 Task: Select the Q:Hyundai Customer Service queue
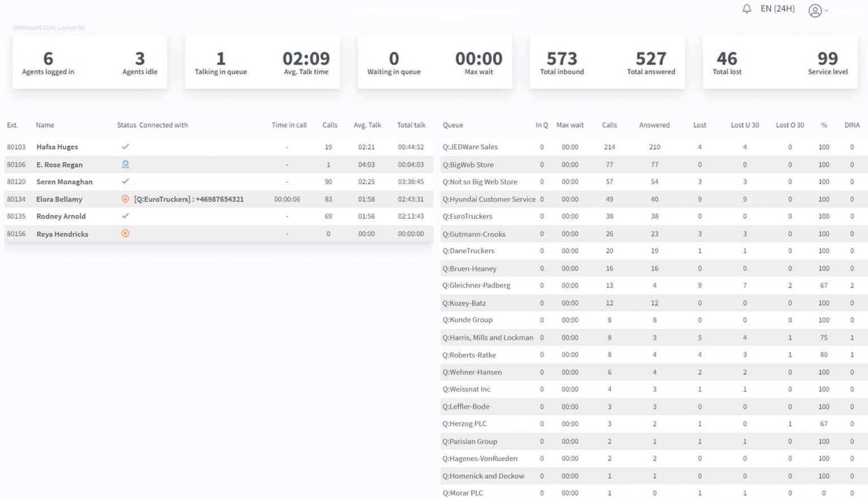(x=488, y=199)
